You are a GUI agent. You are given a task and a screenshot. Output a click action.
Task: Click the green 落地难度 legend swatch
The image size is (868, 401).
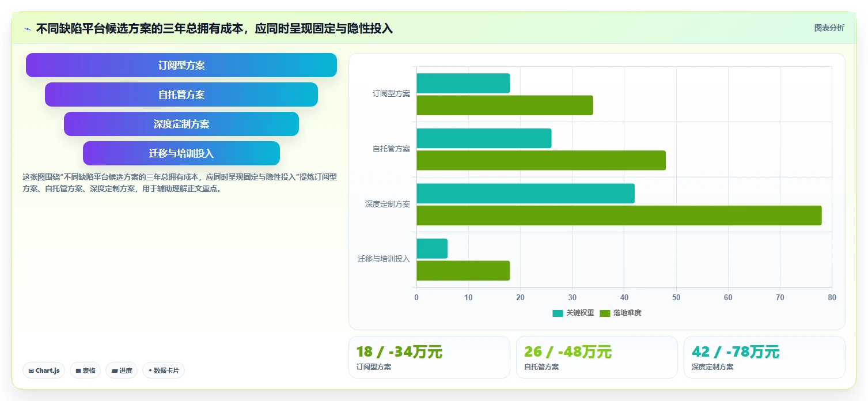pyautogui.click(x=605, y=313)
